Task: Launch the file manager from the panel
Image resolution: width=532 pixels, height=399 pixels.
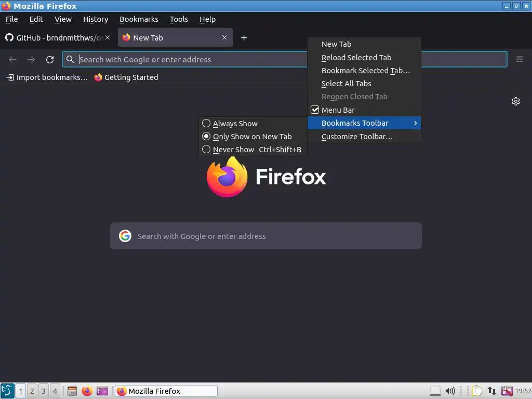Action: click(x=72, y=391)
